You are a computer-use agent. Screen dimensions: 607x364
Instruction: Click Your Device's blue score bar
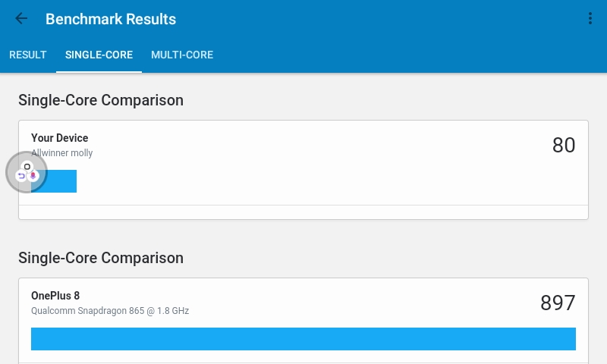click(62, 181)
